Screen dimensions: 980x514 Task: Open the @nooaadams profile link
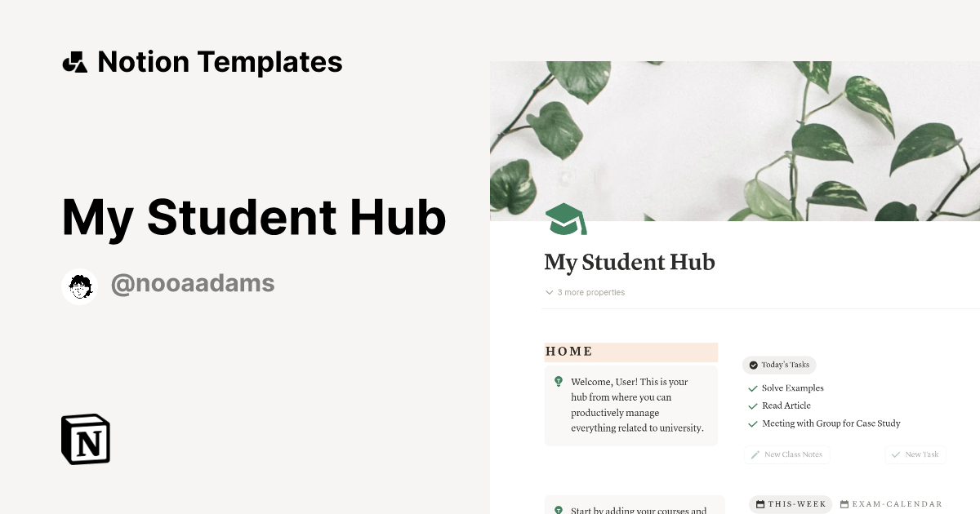coord(193,282)
